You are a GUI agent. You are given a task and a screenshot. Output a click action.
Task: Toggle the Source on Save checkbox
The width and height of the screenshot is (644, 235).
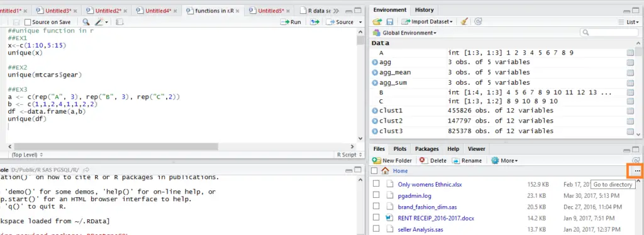pos(28,22)
